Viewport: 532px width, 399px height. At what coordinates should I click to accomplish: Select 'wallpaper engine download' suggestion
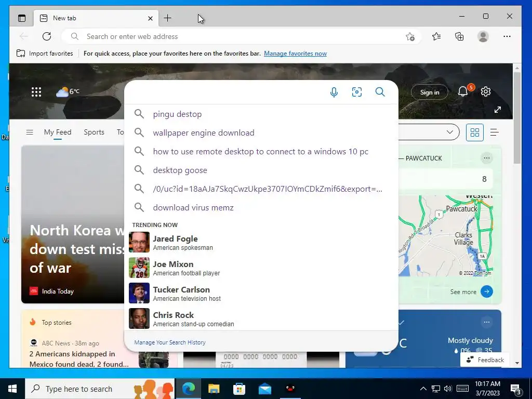(x=261, y=132)
